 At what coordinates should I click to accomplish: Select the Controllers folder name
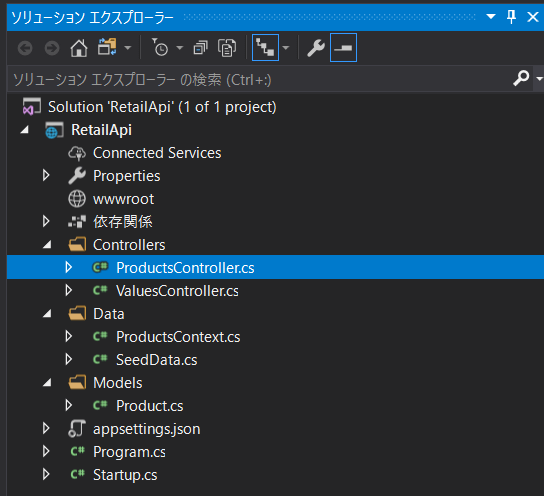(x=129, y=245)
